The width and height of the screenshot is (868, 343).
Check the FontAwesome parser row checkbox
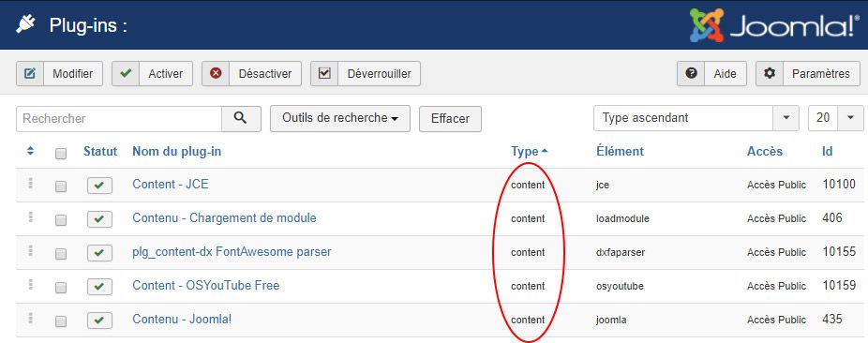point(61,255)
